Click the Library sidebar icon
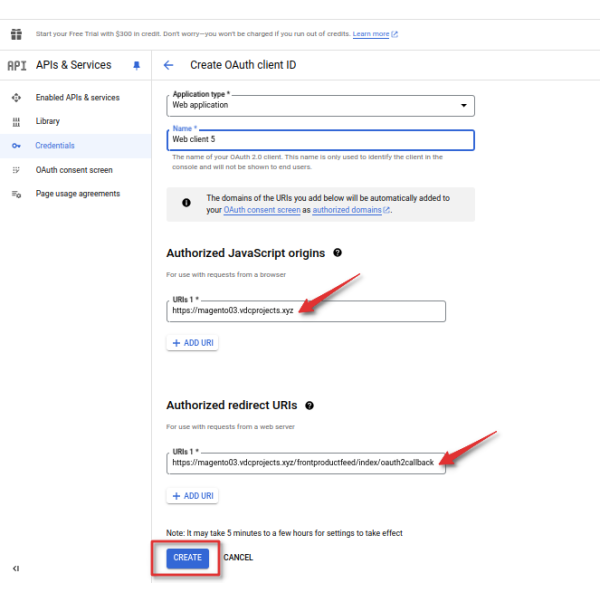The image size is (600, 600). pyautogui.click(x=16, y=121)
